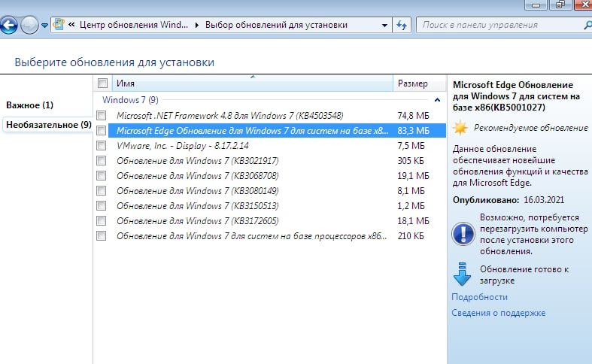Select the Необязательное (9) category
Screen dimensions: 592x364
[x=49, y=125]
